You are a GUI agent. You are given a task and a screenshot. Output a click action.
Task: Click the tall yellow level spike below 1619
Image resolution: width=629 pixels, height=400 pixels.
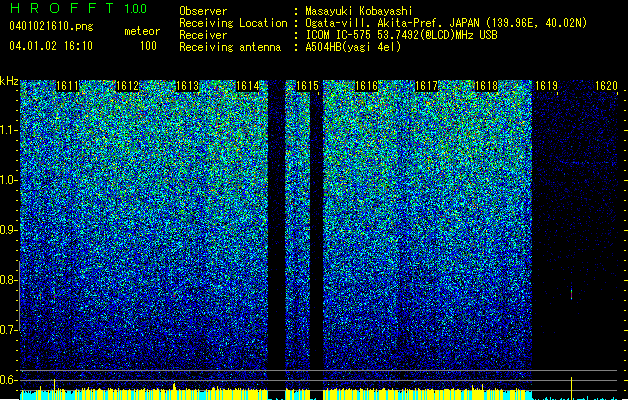[572, 388]
